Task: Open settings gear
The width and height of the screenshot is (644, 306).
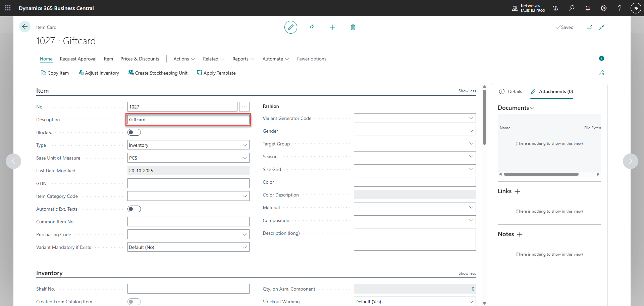Action: (604, 8)
